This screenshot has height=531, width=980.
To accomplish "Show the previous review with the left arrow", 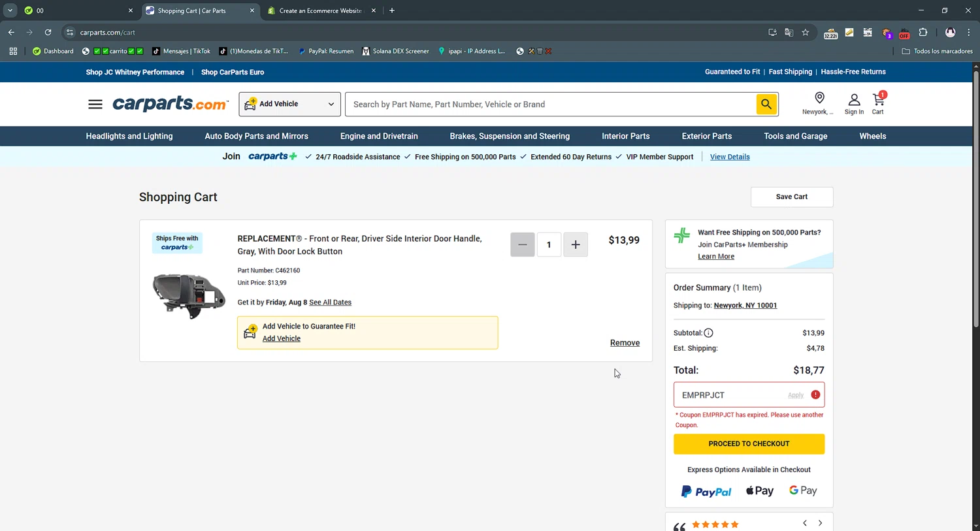I will [x=805, y=523].
